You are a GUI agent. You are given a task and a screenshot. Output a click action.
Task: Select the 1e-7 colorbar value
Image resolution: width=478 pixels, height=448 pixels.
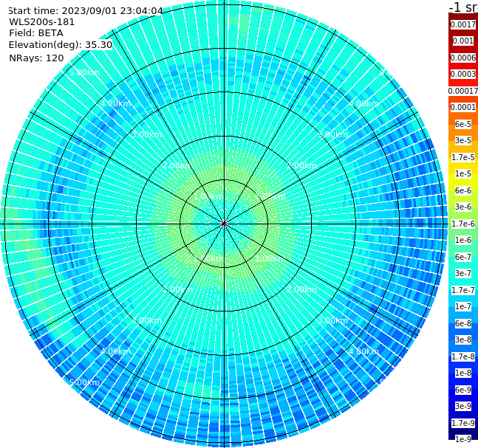pos(463,306)
